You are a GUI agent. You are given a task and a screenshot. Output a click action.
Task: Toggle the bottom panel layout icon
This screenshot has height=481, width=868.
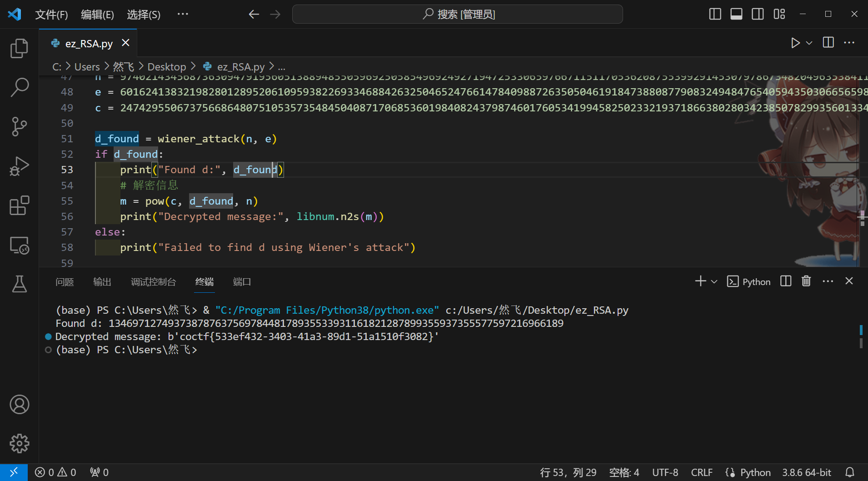point(736,14)
